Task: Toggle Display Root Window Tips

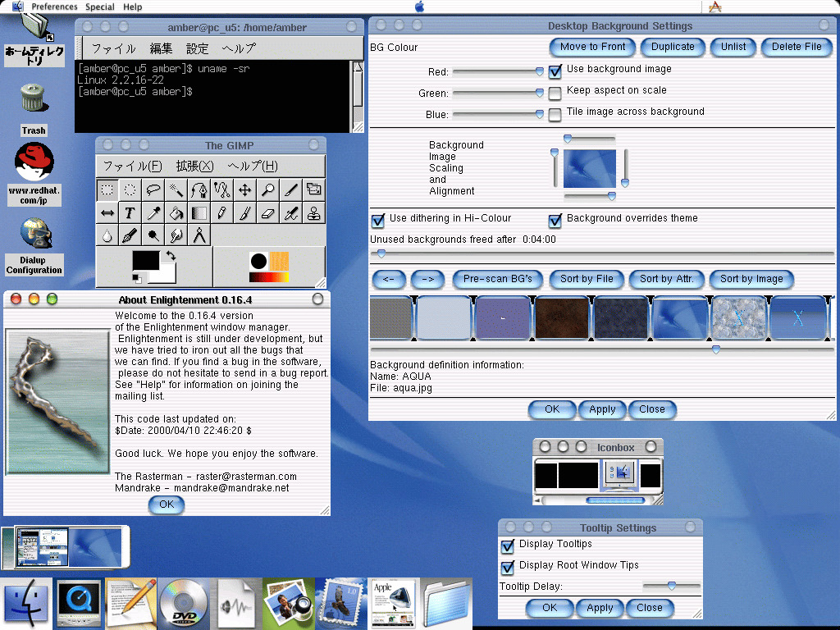Action: pyautogui.click(x=507, y=568)
